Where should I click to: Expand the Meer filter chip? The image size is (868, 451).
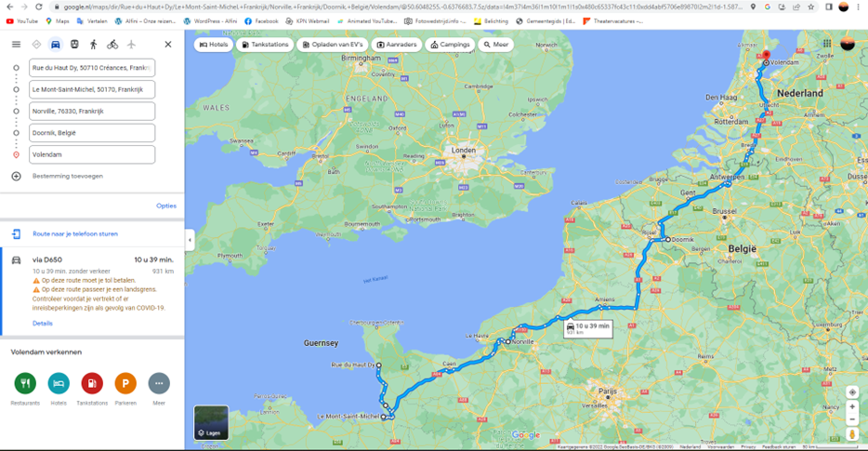pyautogui.click(x=496, y=45)
